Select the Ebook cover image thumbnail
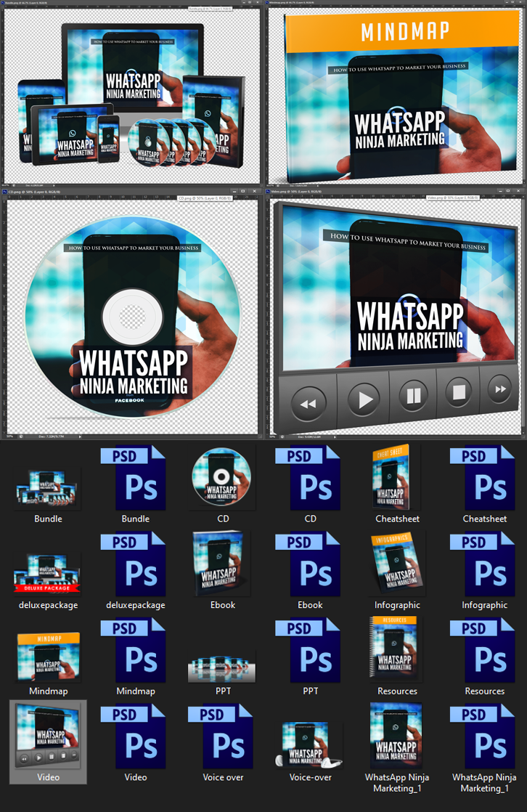The width and height of the screenshot is (527, 812). [x=220, y=564]
